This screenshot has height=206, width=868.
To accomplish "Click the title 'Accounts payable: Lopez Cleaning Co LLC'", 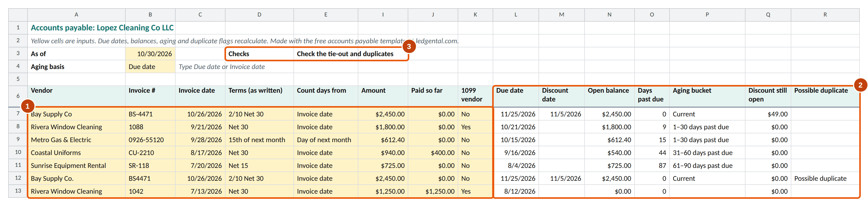I will [102, 28].
